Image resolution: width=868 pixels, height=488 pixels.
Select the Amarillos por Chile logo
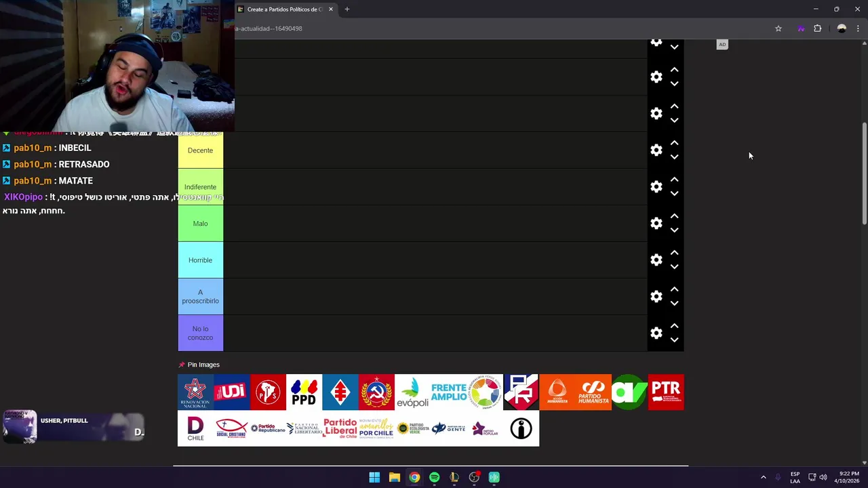pos(376,428)
